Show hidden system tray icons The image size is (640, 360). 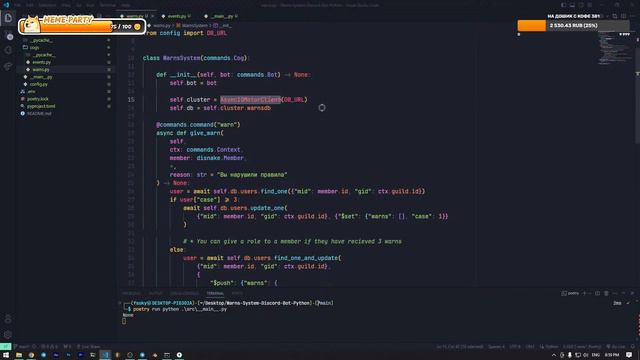pos(554,355)
